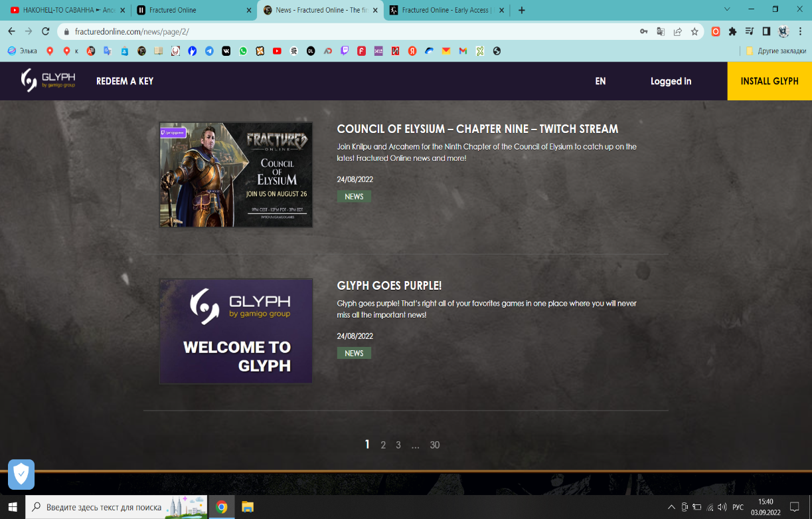
Task: Open the Extensions puzzle piece menu
Action: point(733,31)
